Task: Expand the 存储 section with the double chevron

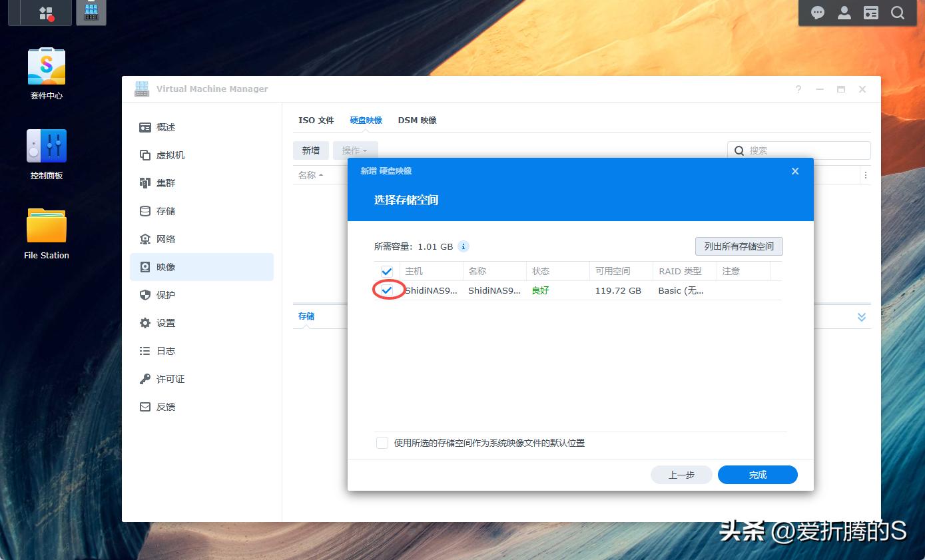Action: point(862,317)
